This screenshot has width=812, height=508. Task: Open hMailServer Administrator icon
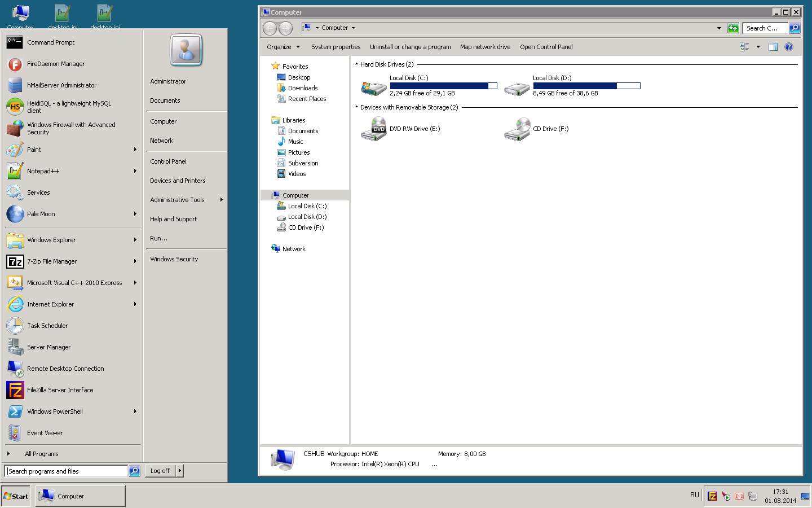(15, 85)
